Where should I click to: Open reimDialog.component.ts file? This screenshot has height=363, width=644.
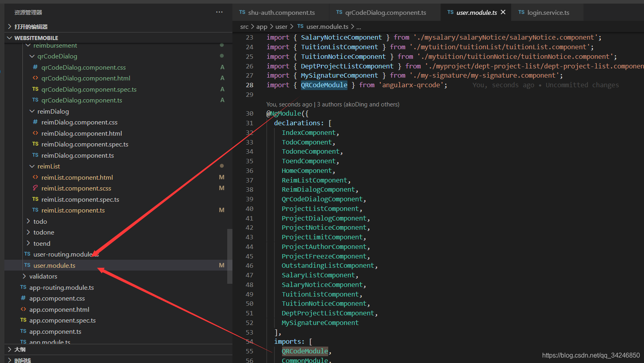(x=78, y=155)
